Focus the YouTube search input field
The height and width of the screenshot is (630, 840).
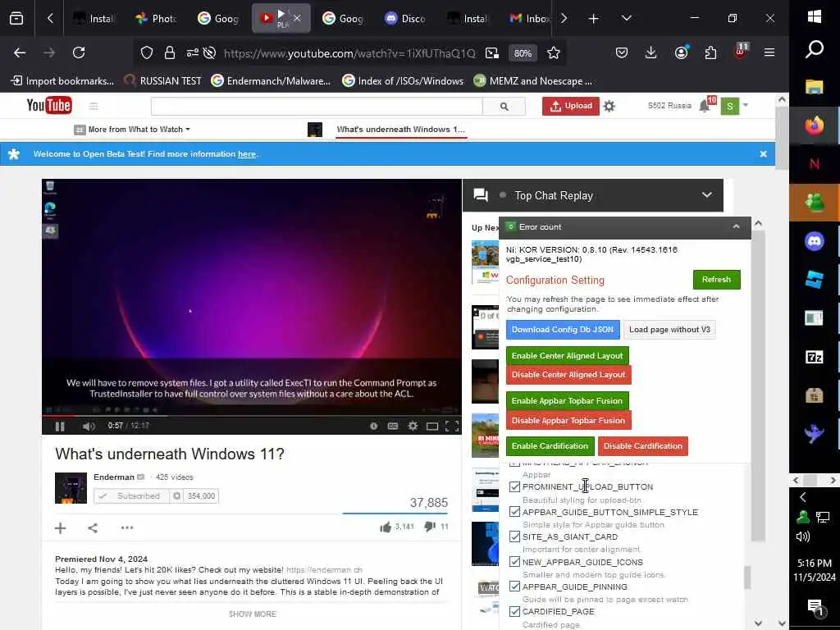click(317, 107)
